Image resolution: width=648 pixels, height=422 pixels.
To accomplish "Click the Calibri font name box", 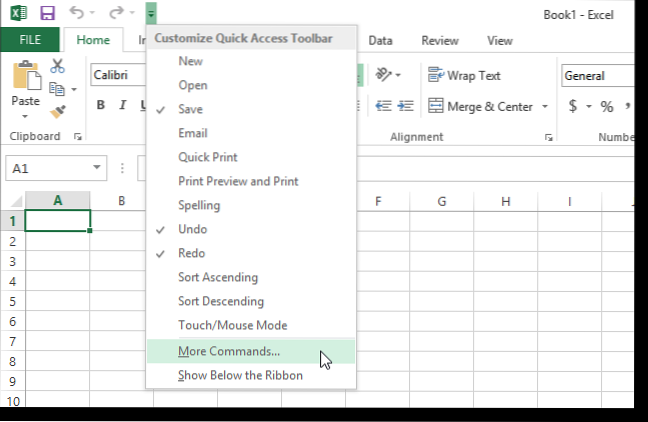I will point(119,75).
